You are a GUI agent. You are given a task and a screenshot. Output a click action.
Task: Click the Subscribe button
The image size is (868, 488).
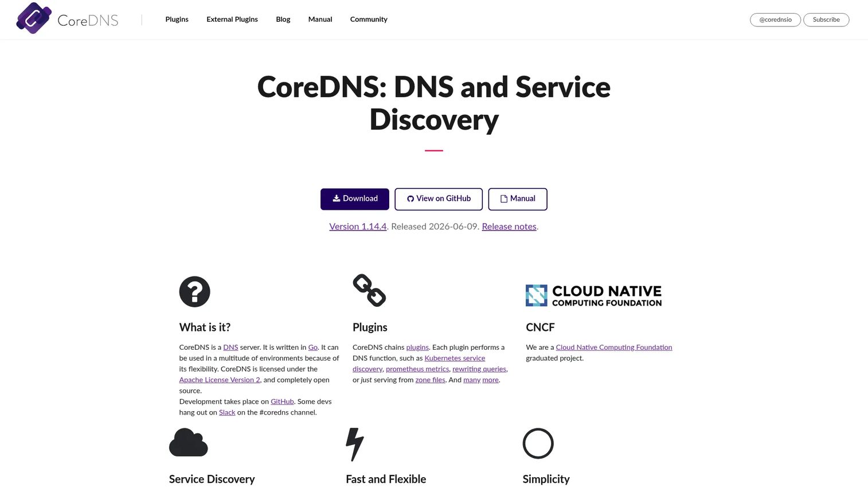(826, 19)
